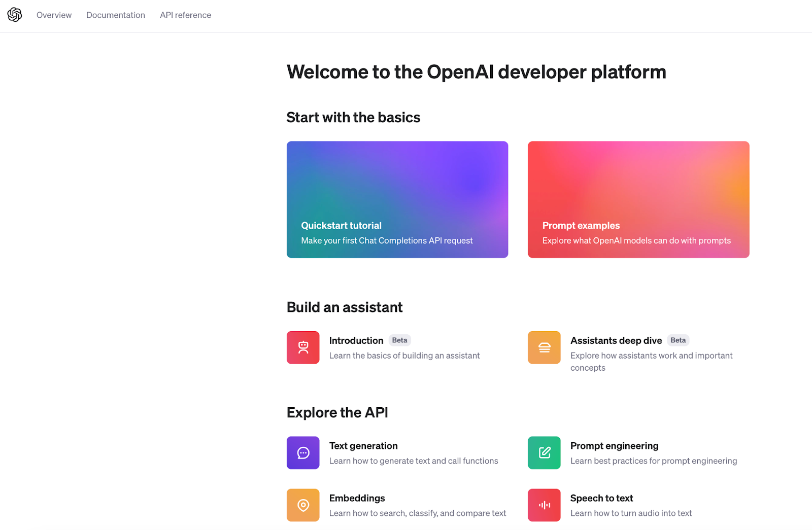Image resolution: width=812 pixels, height=530 pixels.
Task: Click 'Learn how to turn audio into text'
Action: (x=631, y=513)
